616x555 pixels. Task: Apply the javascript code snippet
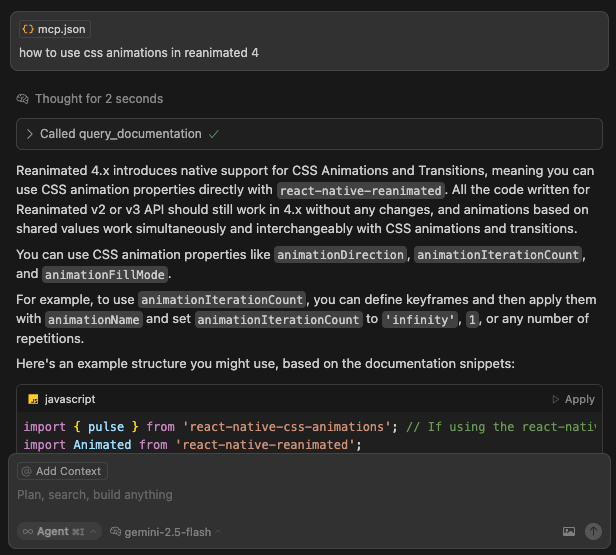pos(573,399)
